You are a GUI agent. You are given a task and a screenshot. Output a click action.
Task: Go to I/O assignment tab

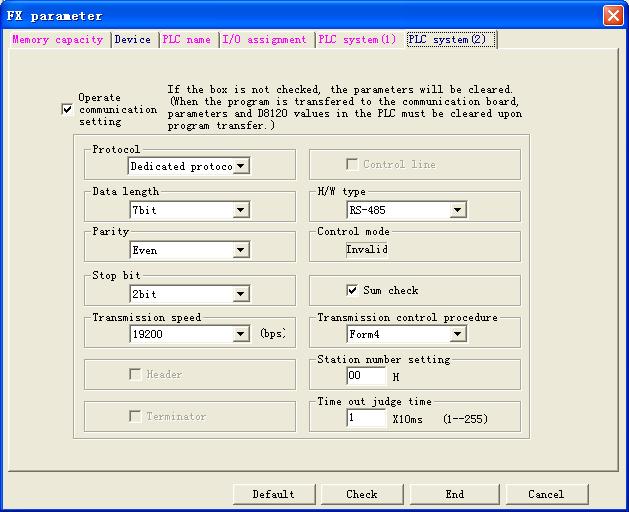[264, 40]
